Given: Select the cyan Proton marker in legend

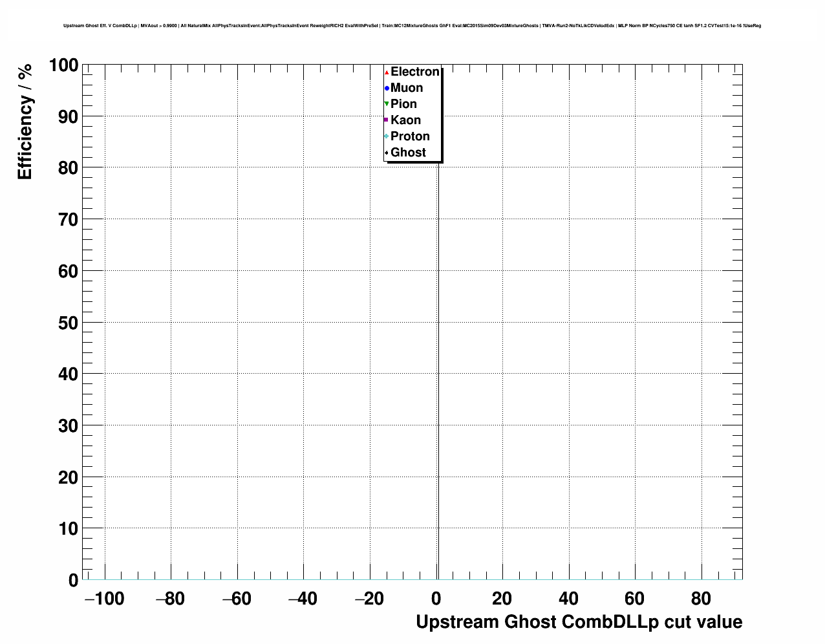Looking at the screenshot, I should click(x=387, y=136).
